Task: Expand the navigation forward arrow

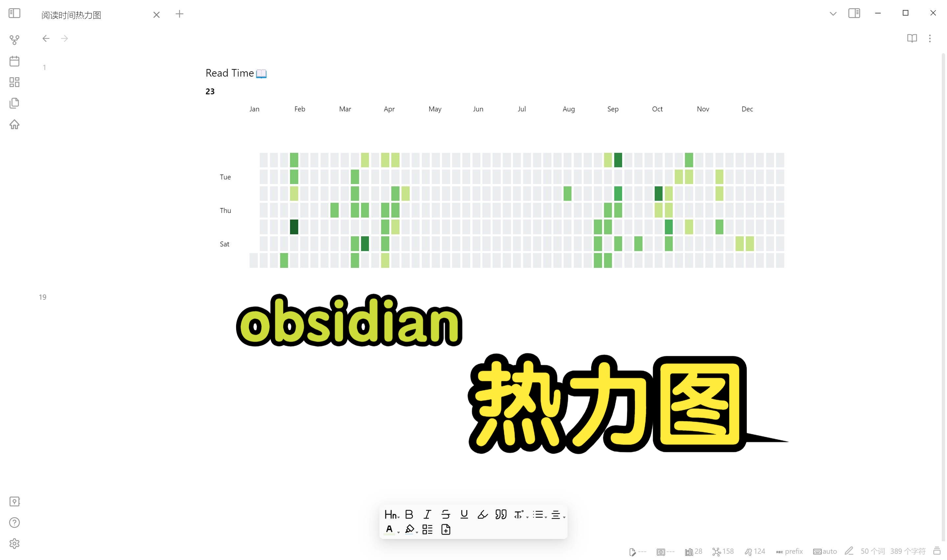Action: (x=65, y=38)
